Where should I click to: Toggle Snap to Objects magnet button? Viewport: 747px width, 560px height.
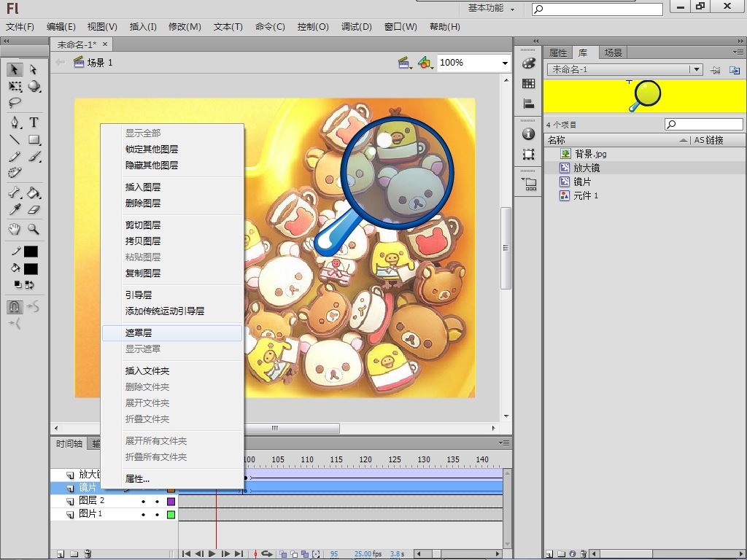15,307
